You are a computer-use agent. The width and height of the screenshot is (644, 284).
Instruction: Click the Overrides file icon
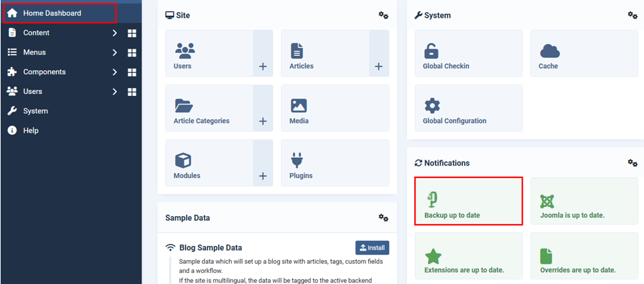click(546, 256)
